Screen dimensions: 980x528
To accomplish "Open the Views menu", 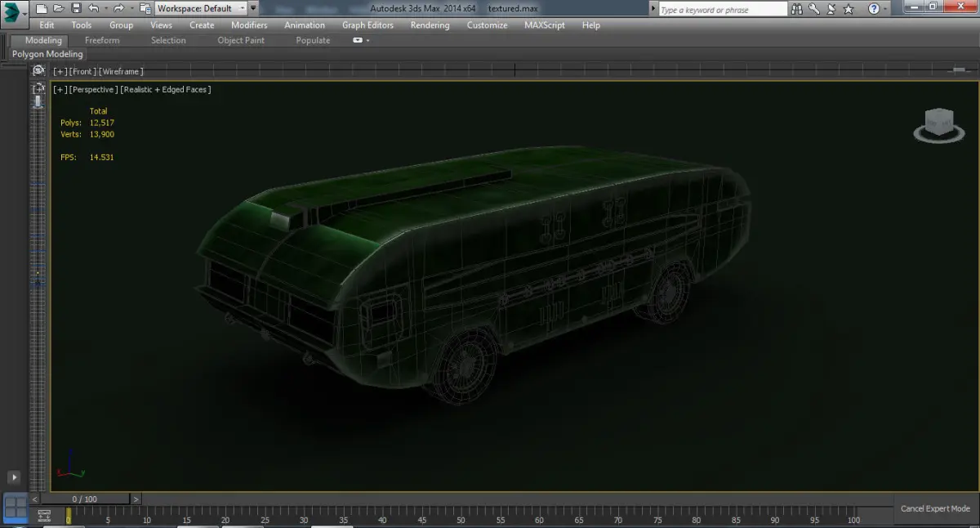I will (161, 25).
